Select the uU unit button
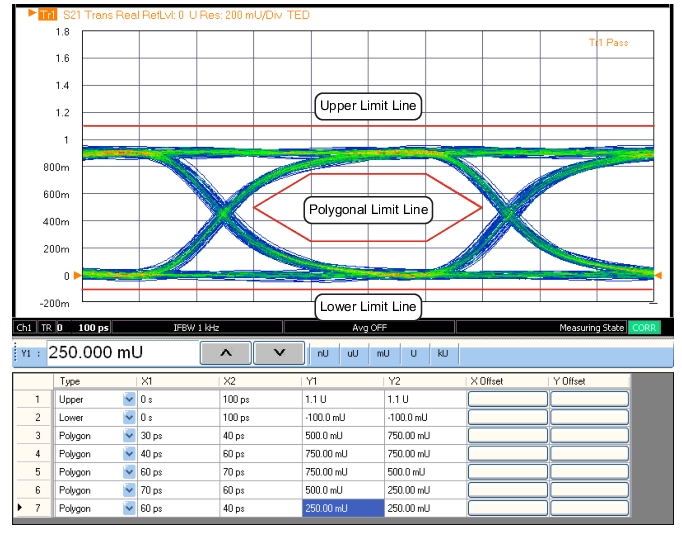The height and width of the screenshot is (536, 682). pos(353,353)
